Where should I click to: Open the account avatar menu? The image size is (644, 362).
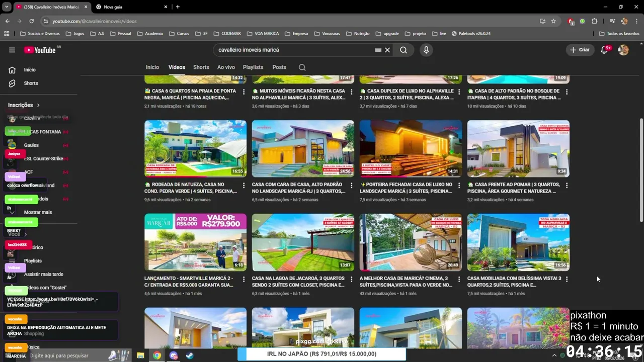pyautogui.click(x=623, y=50)
